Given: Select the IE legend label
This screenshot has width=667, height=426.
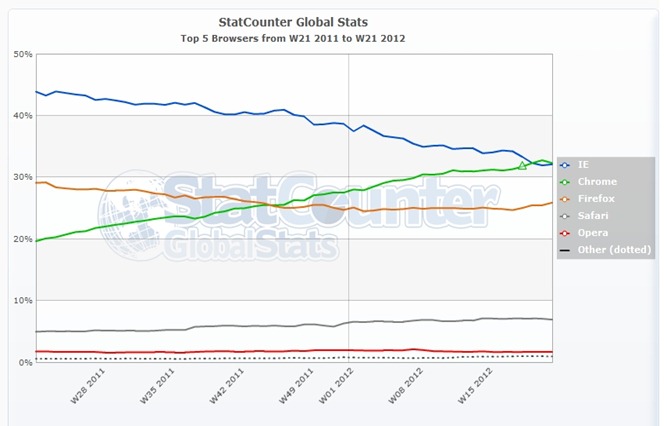Looking at the screenshot, I should pyautogui.click(x=584, y=164).
